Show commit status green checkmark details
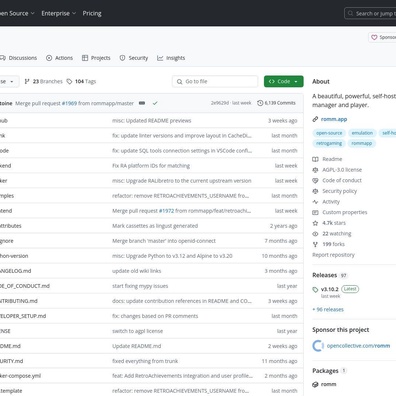This screenshot has width=396, height=396. [155, 103]
